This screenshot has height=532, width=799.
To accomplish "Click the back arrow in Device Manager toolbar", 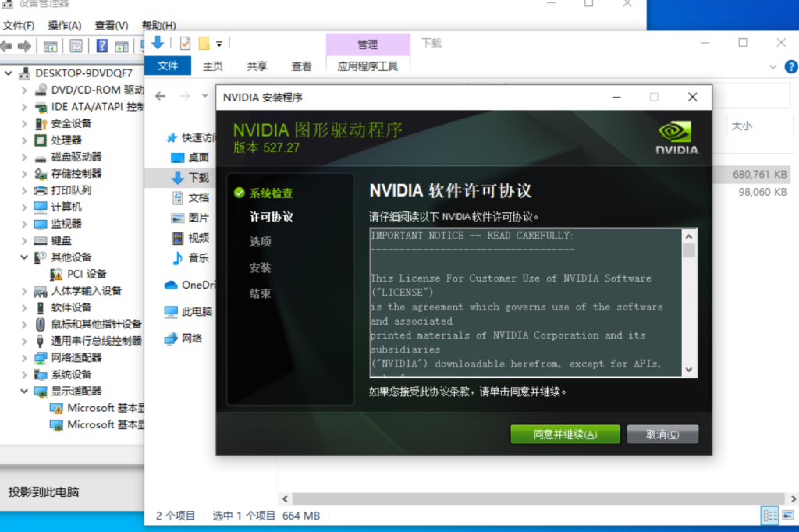I will tap(6, 46).
